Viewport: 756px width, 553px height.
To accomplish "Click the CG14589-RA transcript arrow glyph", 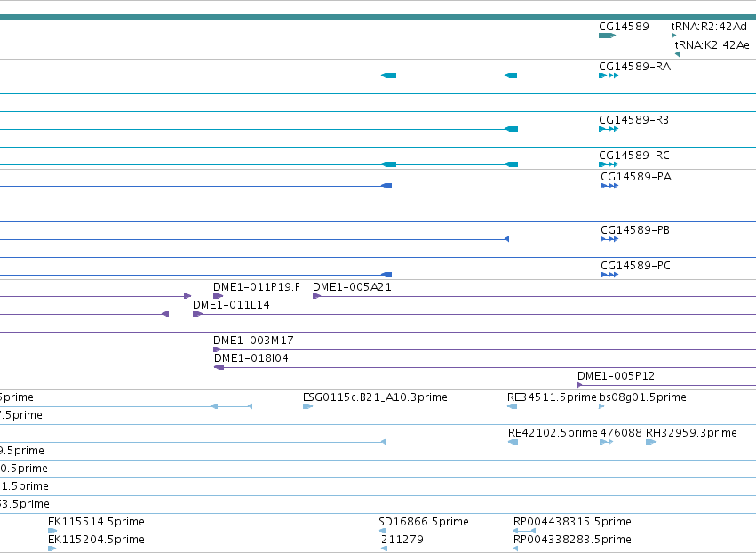I will [x=609, y=76].
